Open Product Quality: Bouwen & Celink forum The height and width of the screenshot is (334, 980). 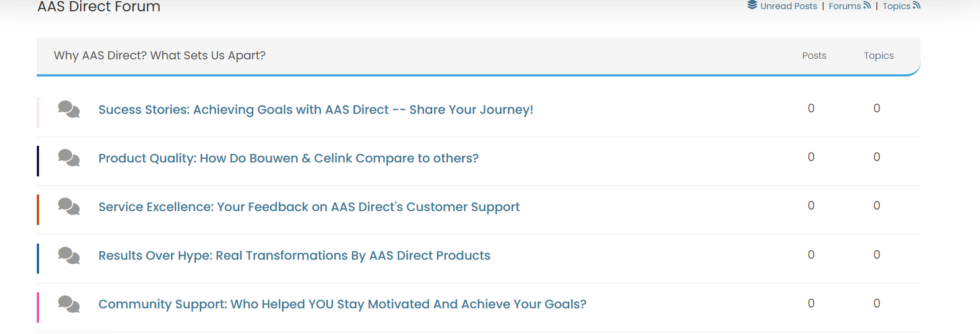(x=288, y=158)
